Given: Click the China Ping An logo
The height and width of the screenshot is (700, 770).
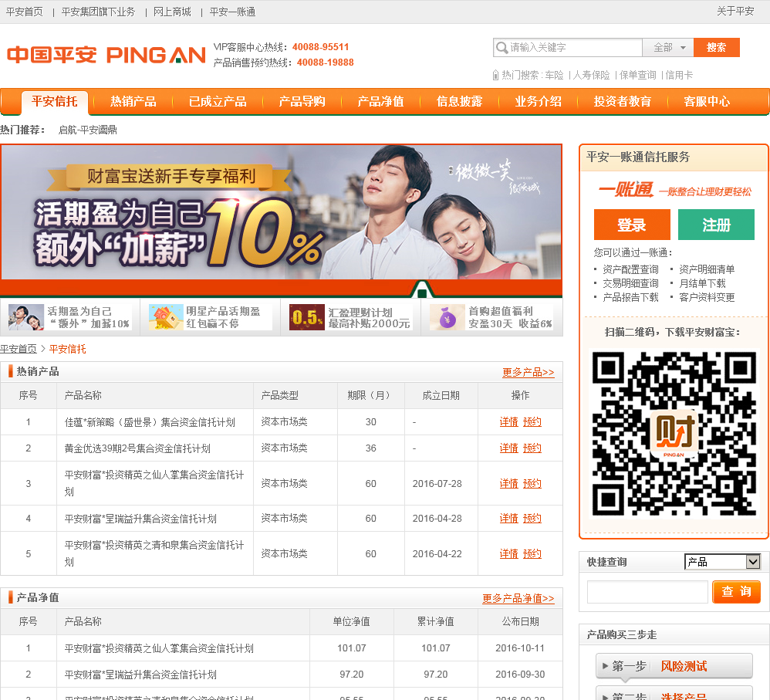Looking at the screenshot, I should [106, 55].
